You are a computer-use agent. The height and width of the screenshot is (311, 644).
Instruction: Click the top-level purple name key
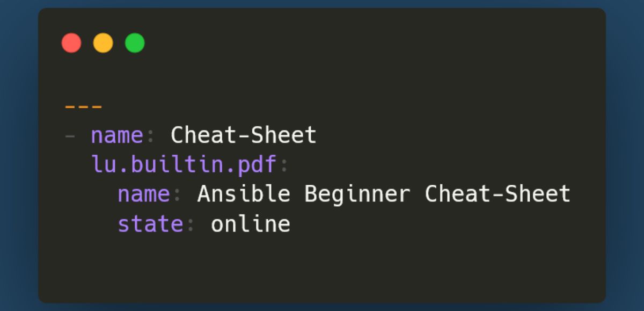click(117, 135)
